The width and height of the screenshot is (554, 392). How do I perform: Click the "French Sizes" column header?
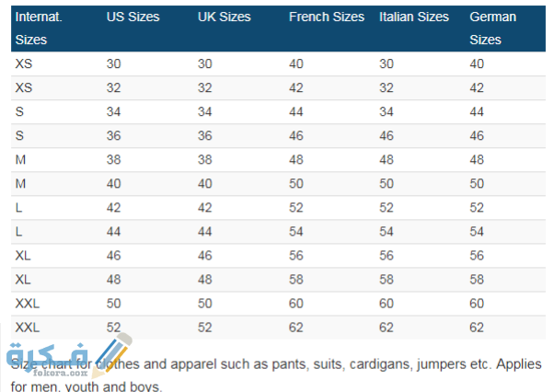[326, 17]
